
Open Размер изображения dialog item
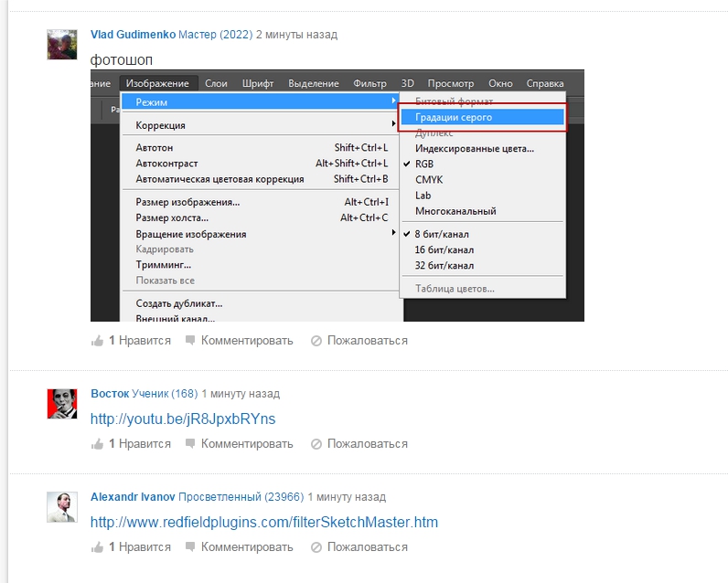[x=261, y=202]
